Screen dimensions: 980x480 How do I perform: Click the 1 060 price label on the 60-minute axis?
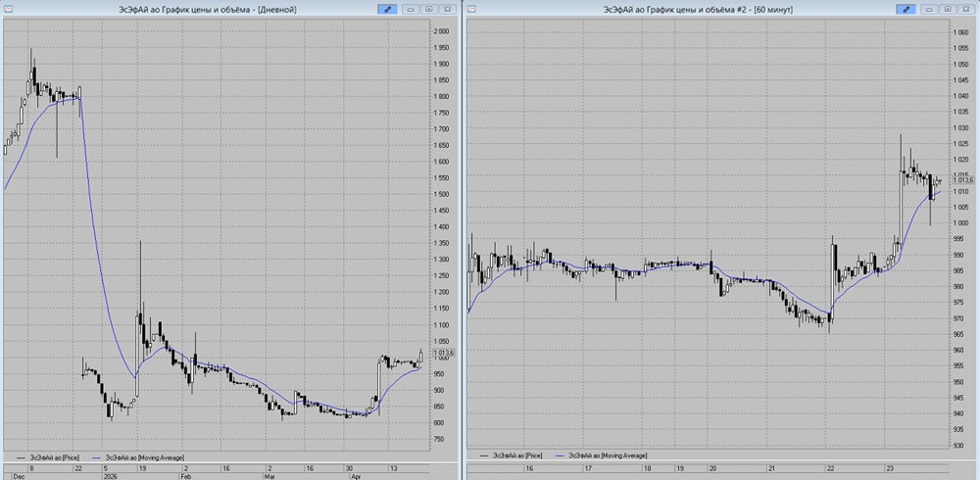click(958, 32)
